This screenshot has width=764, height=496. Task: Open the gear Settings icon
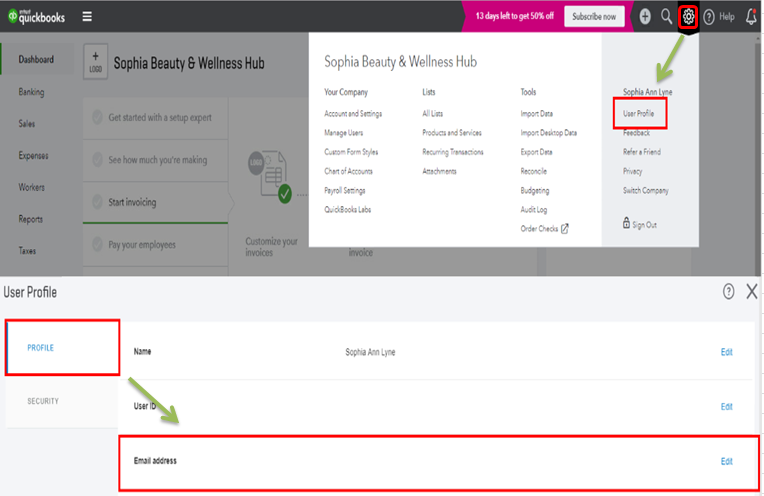coord(688,17)
